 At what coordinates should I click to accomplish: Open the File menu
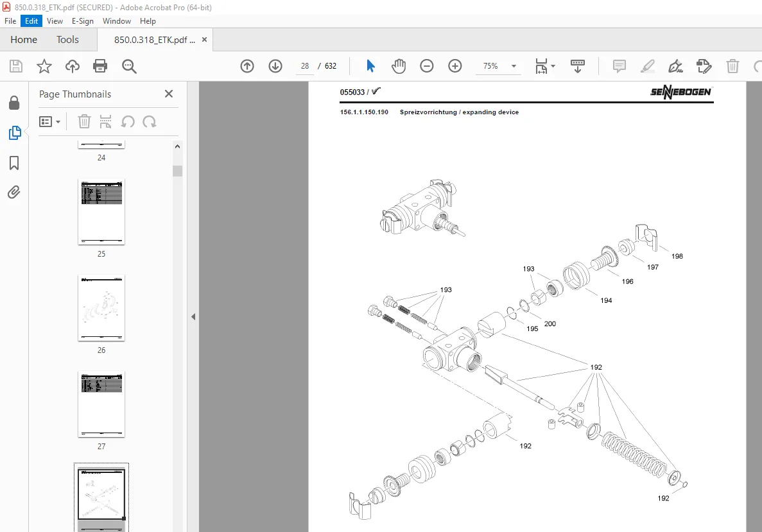point(10,21)
